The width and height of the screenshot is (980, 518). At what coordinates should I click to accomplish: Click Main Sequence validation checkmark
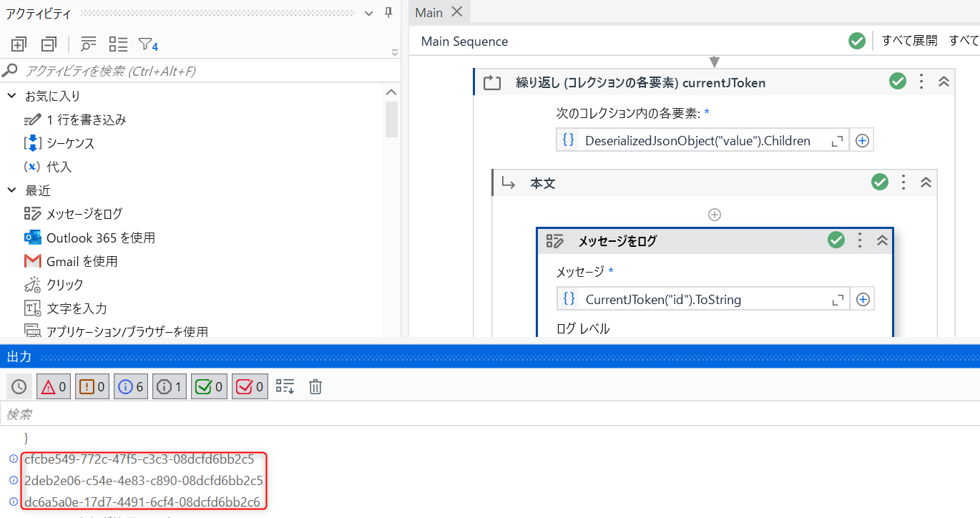click(x=857, y=41)
